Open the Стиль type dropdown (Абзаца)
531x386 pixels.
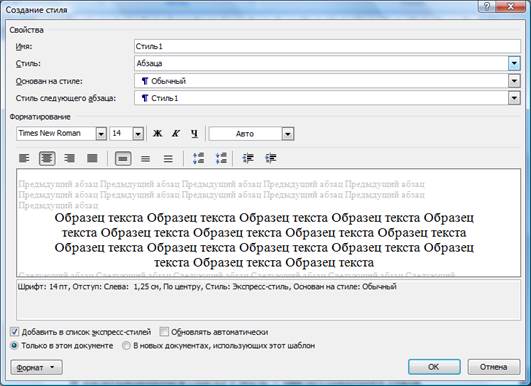click(x=514, y=63)
